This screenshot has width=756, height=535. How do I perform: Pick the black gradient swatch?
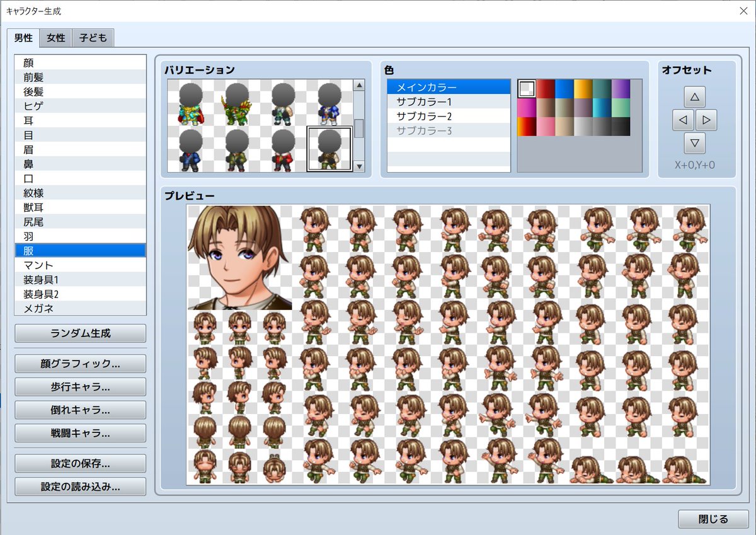coord(621,127)
